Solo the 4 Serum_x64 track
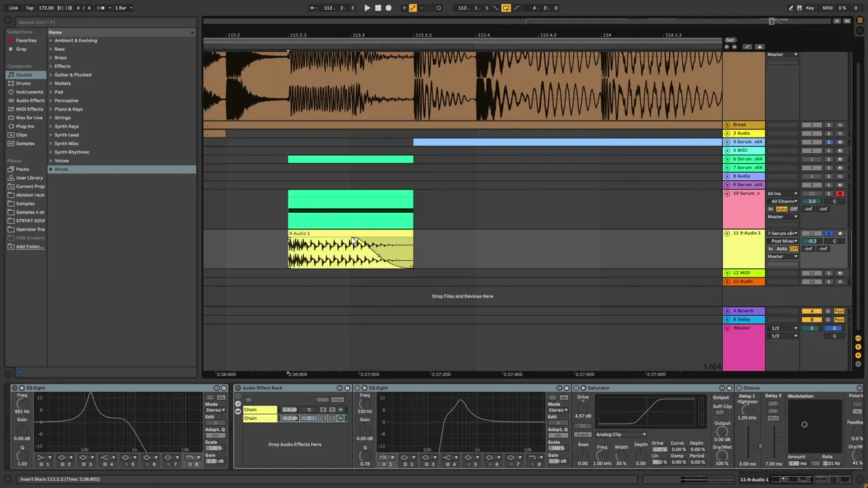This screenshot has height=488, width=868. tap(829, 142)
